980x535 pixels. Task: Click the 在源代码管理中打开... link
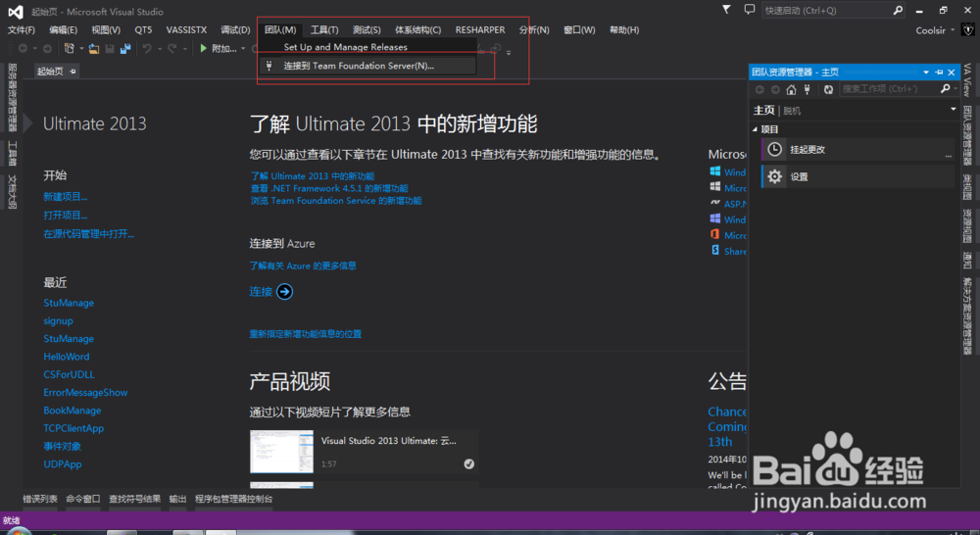point(89,234)
